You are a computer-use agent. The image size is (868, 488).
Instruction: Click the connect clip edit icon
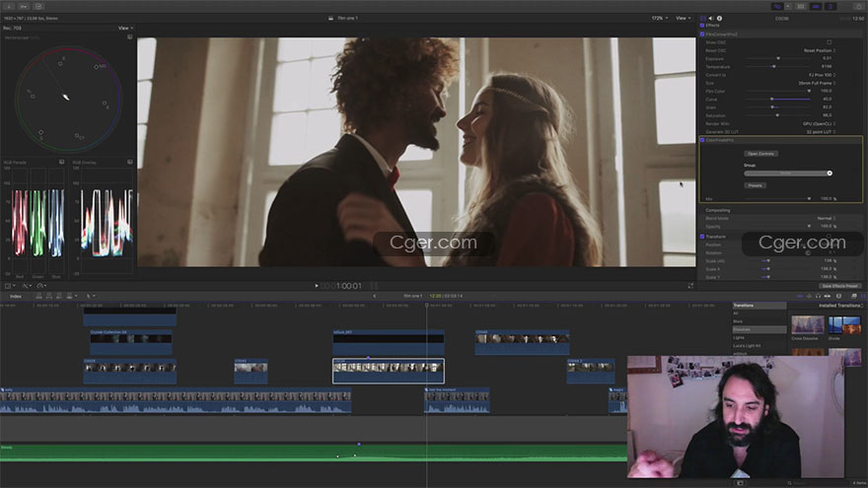pos(38,296)
